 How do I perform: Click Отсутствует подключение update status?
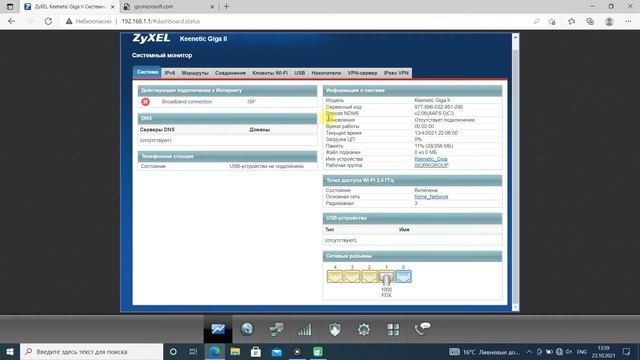pyautogui.click(x=444, y=120)
